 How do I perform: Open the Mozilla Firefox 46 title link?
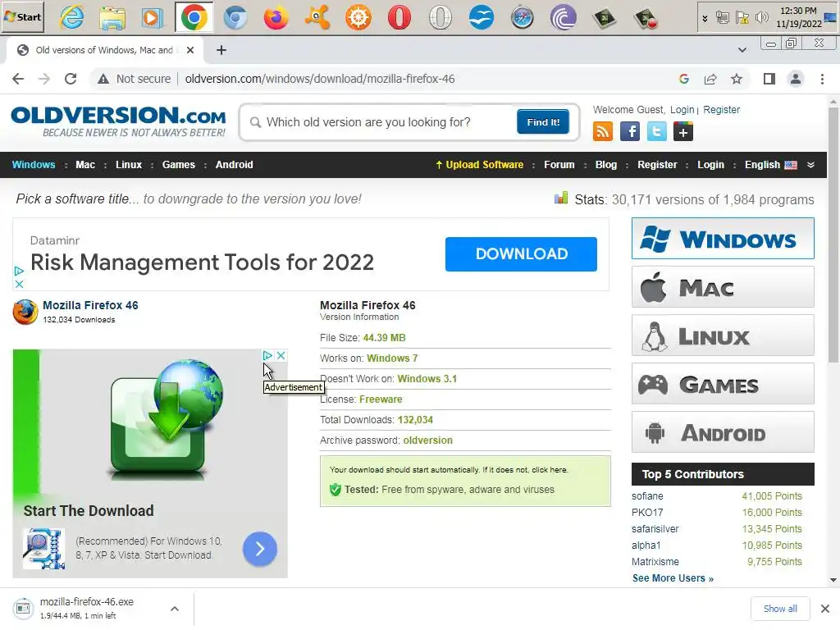[90, 305]
